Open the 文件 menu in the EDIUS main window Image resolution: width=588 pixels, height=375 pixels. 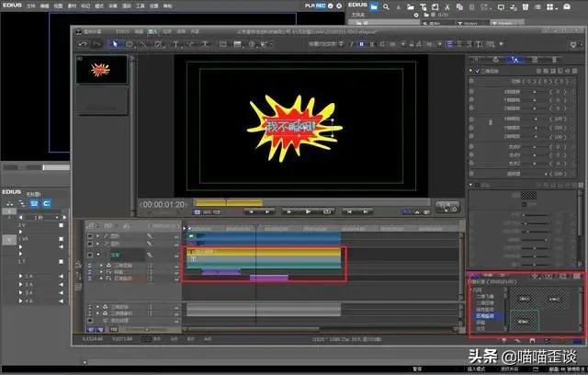click(30, 6)
